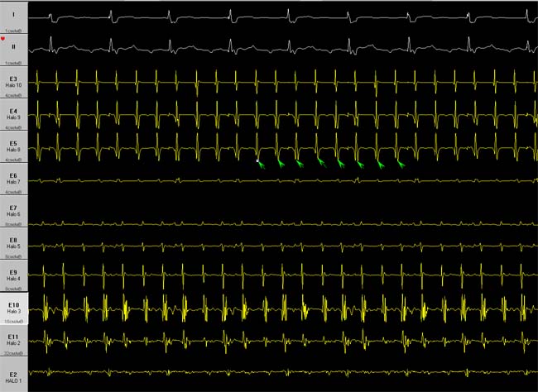The height and width of the screenshot is (392, 538).
Task: Click the gain scale text under E11 Halo 2
Action: tap(13, 353)
